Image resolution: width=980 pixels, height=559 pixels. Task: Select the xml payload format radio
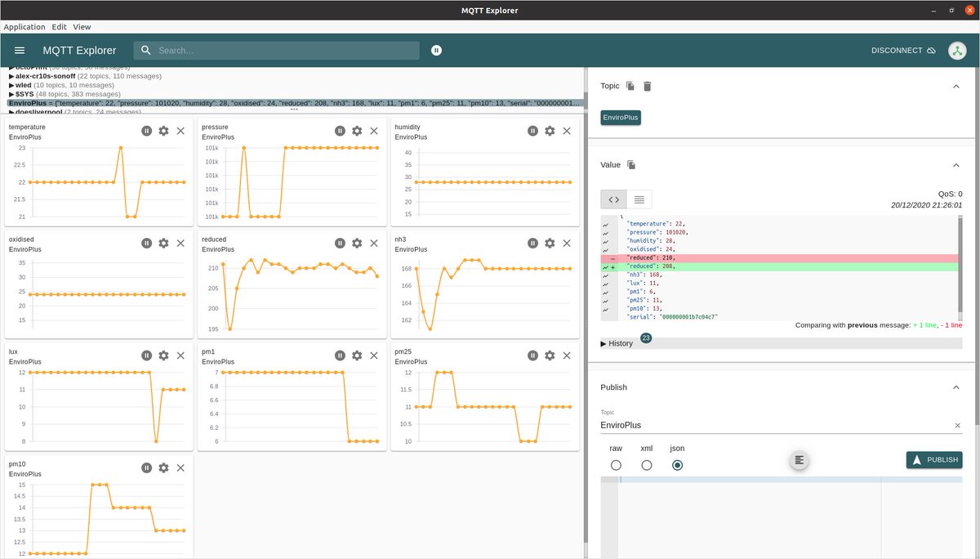click(647, 465)
